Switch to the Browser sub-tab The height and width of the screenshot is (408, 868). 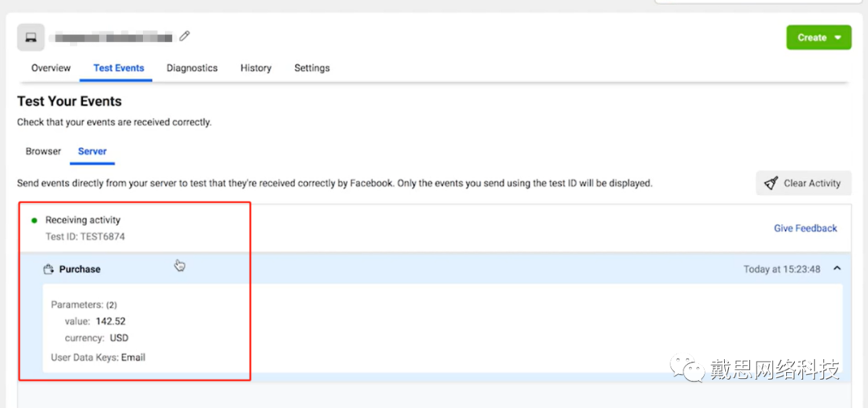[x=43, y=151]
